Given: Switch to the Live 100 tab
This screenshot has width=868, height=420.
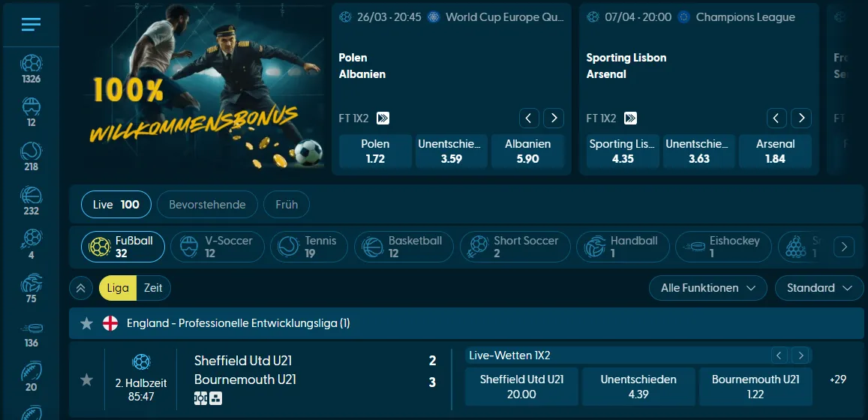Looking at the screenshot, I should pyautogui.click(x=116, y=204).
